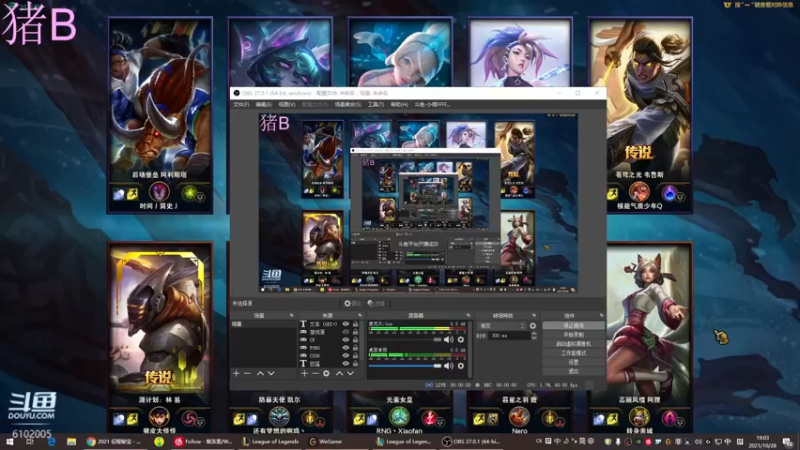Add a new scene with plus icon

pyautogui.click(x=236, y=373)
